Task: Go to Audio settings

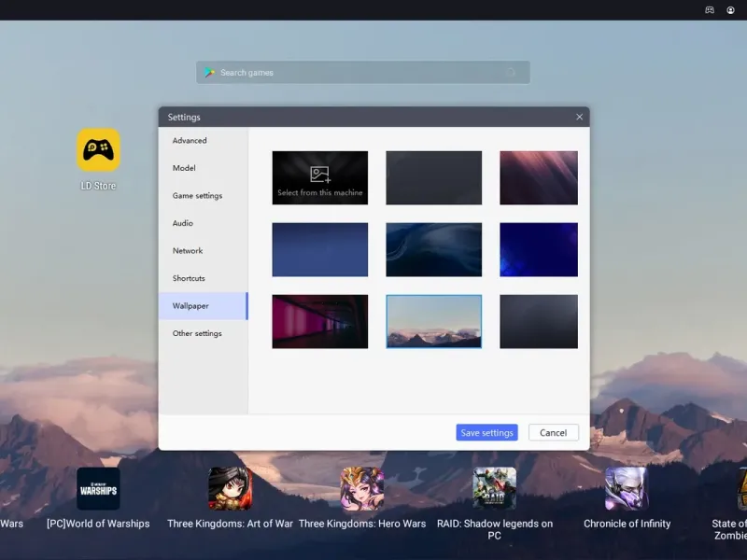Action: coord(204,223)
